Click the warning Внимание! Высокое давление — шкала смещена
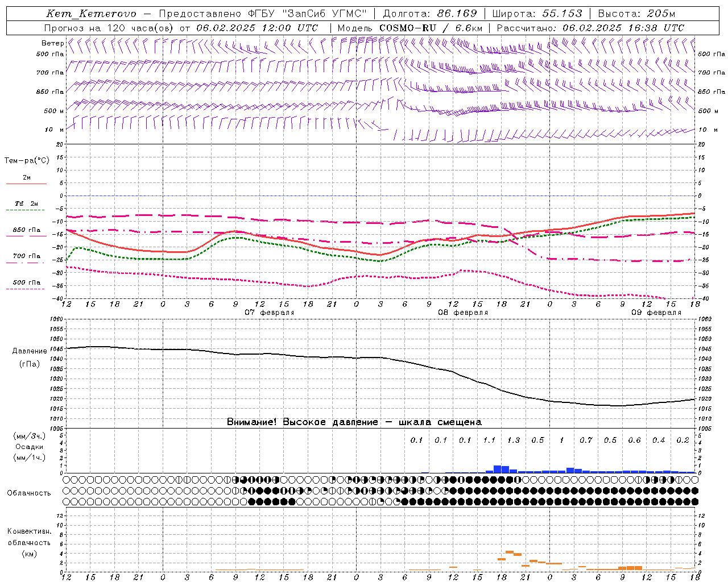728x582 pixels. (x=354, y=422)
